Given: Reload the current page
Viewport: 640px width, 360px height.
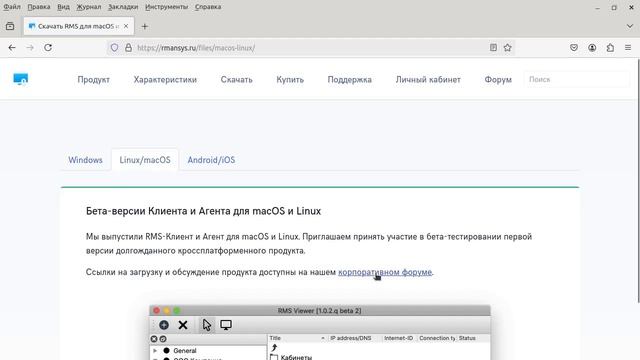Looking at the screenshot, I should [48, 48].
